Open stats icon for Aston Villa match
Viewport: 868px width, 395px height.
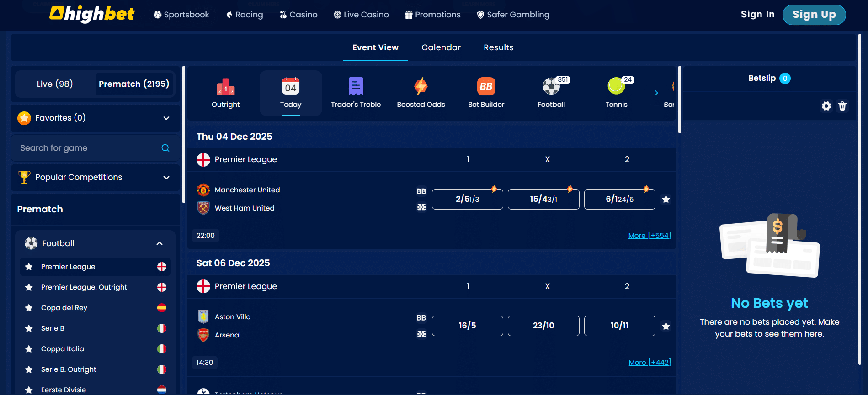pos(421,334)
